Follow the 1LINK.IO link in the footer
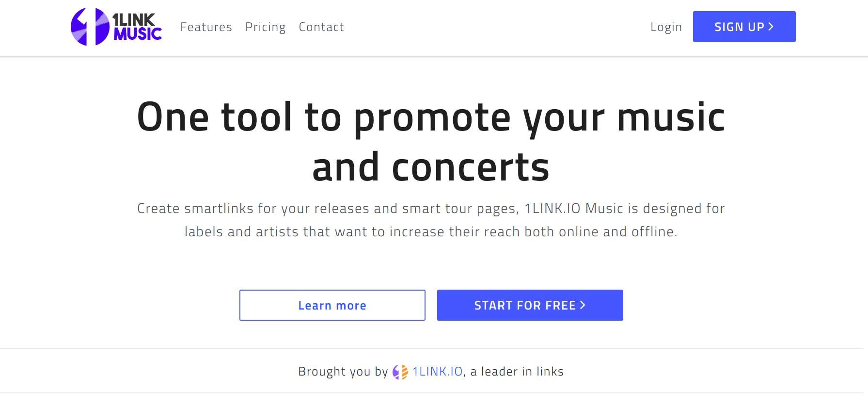The image size is (868, 409). click(x=437, y=371)
